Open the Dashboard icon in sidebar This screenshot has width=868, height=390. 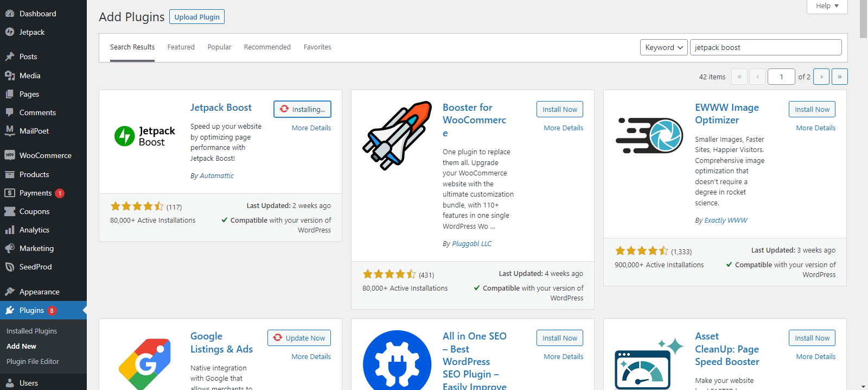tap(10, 14)
